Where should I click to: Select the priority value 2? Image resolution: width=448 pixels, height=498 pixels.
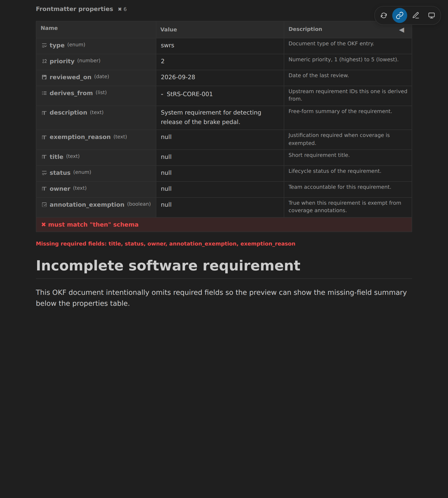[x=163, y=61]
